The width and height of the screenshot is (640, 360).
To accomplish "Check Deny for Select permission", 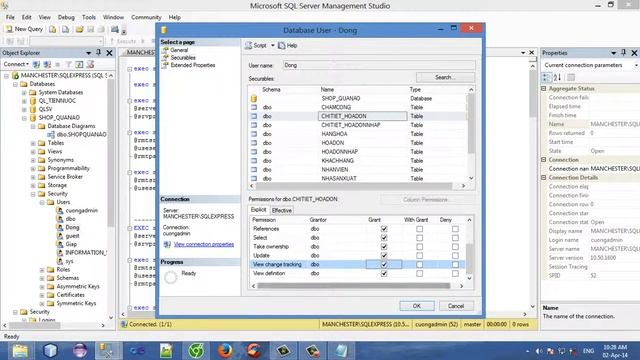I will (455, 238).
